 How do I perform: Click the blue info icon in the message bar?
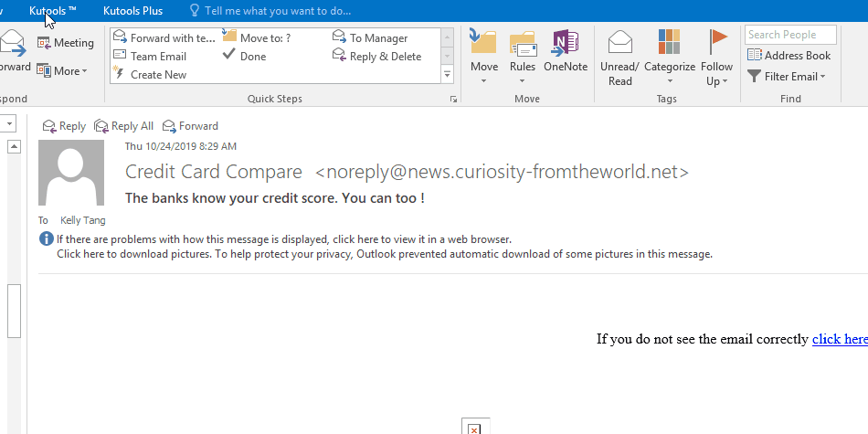coord(47,239)
